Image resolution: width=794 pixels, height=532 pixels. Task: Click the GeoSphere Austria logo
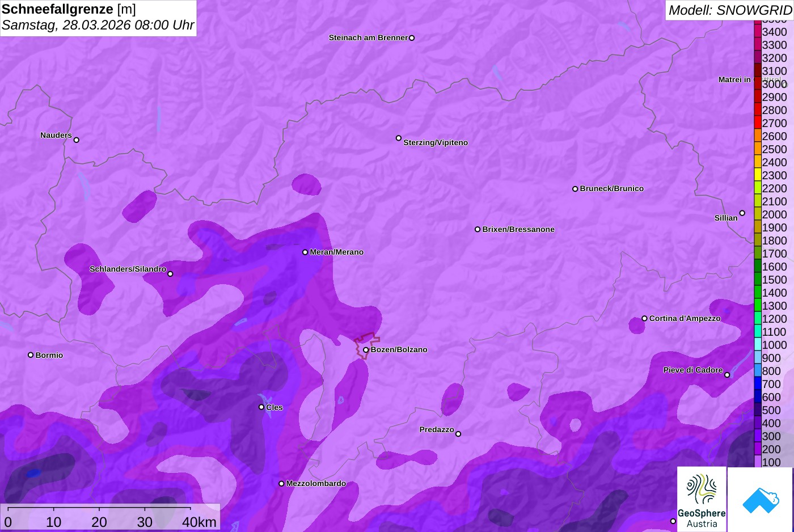[702, 500]
